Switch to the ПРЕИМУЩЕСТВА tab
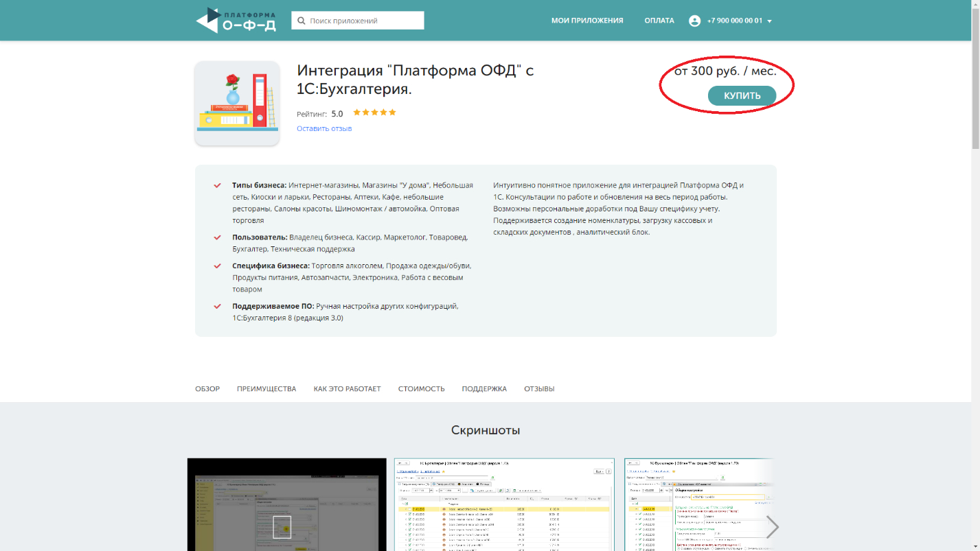The width and height of the screenshot is (980, 551). click(x=266, y=389)
